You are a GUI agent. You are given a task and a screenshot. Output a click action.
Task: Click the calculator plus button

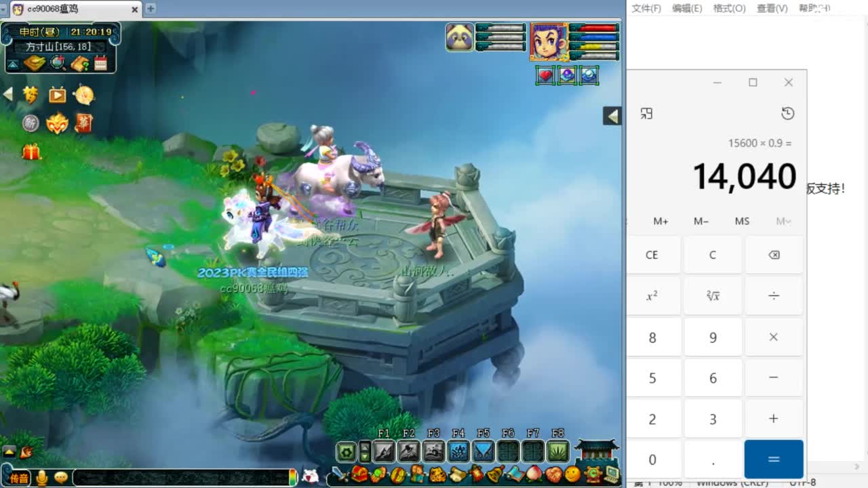coord(774,418)
